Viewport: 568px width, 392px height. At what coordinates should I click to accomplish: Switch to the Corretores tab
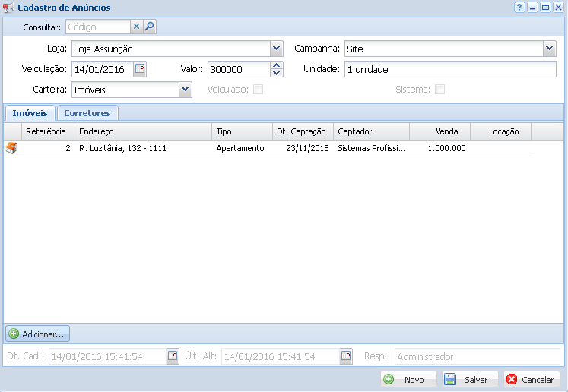87,113
